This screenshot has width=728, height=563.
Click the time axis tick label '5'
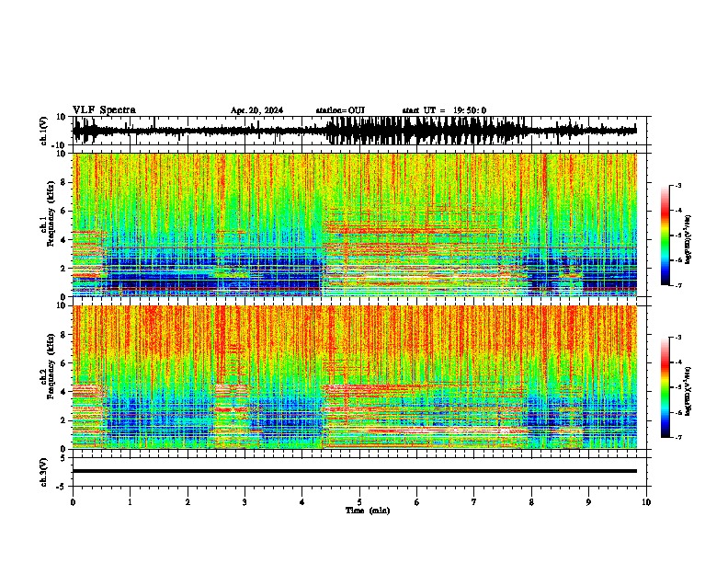click(x=359, y=502)
